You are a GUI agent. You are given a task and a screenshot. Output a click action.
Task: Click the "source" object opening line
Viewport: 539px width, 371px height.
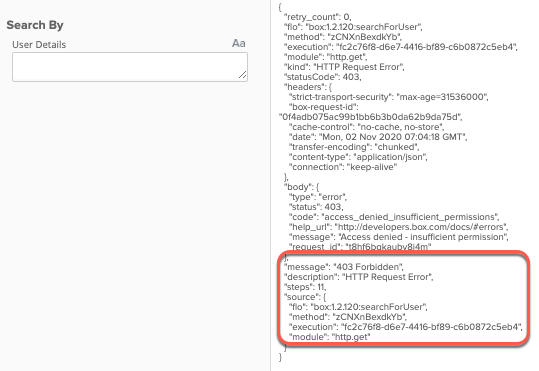[305, 297]
